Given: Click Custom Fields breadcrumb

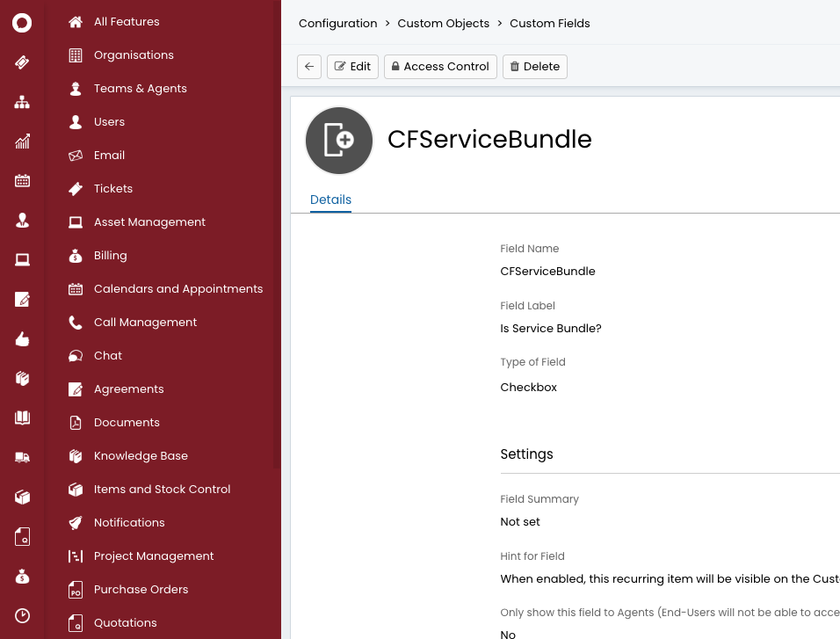Looking at the screenshot, I should tap(550, 24).
